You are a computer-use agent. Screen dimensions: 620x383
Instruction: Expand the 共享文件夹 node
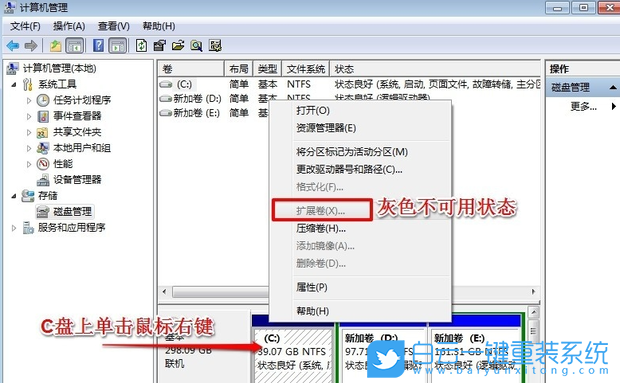[x=29, y=132]
